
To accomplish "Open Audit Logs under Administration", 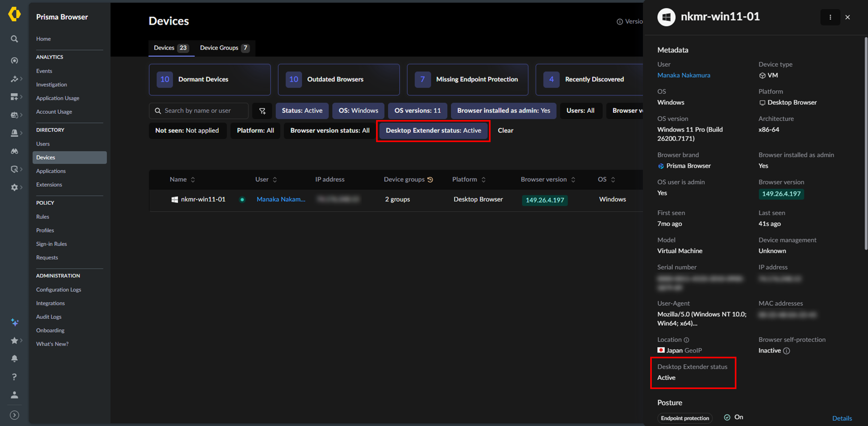I will tap(49, 317).
